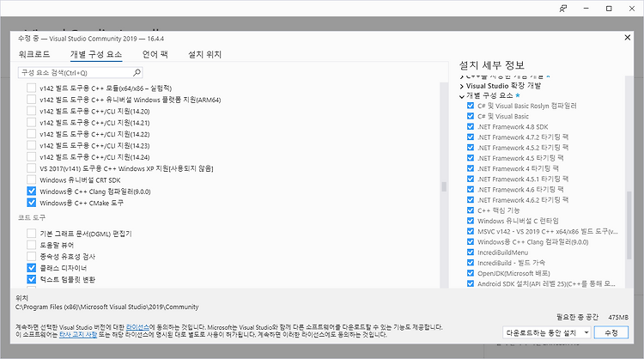644x359 pixels.
Task: Uncheck Clang 컴파일러(9.0.0) in details panel
Action: [471, 242]
